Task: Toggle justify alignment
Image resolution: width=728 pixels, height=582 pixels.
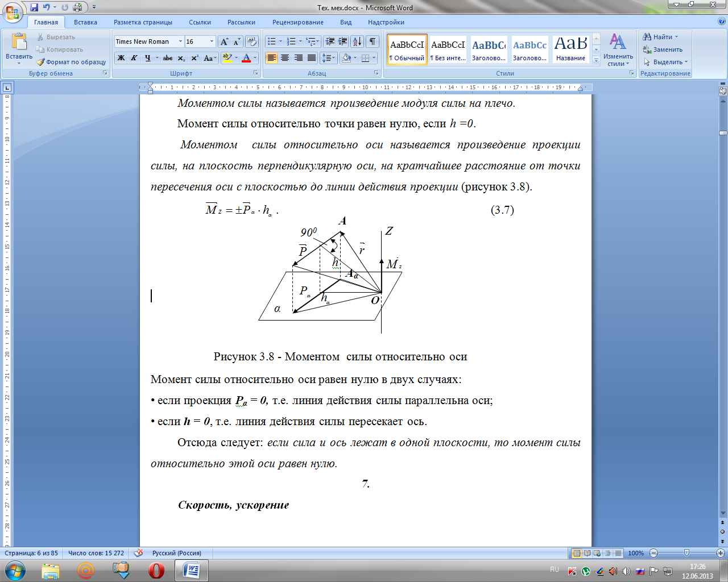Action: 312,58
